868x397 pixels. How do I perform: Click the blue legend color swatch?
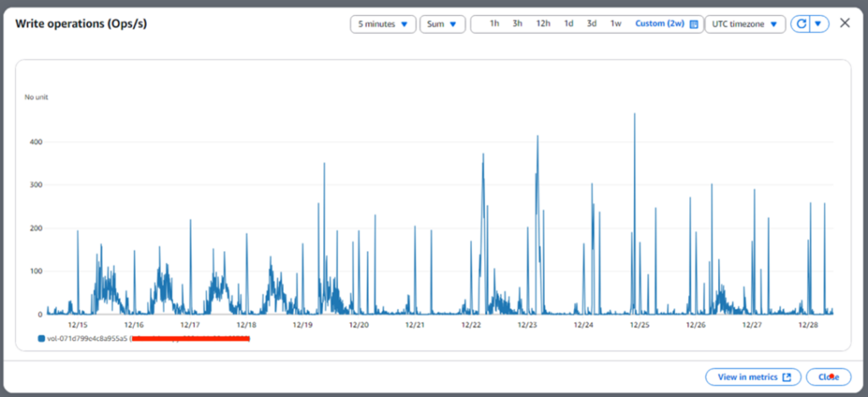(x=41, y=338)
